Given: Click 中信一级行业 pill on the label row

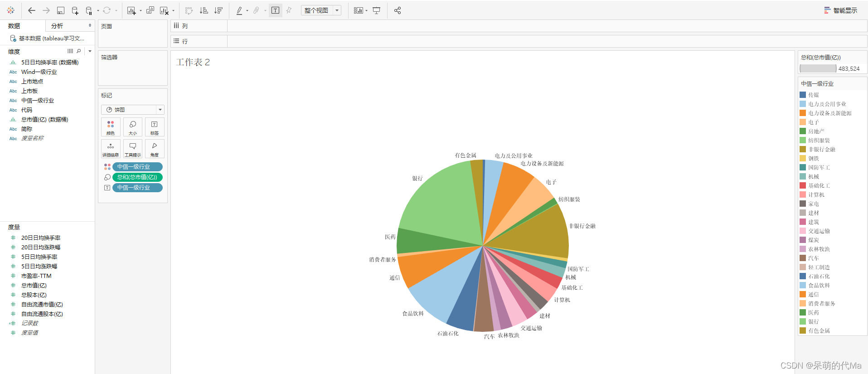Looking at the screenshot, I should coord(137,188).
